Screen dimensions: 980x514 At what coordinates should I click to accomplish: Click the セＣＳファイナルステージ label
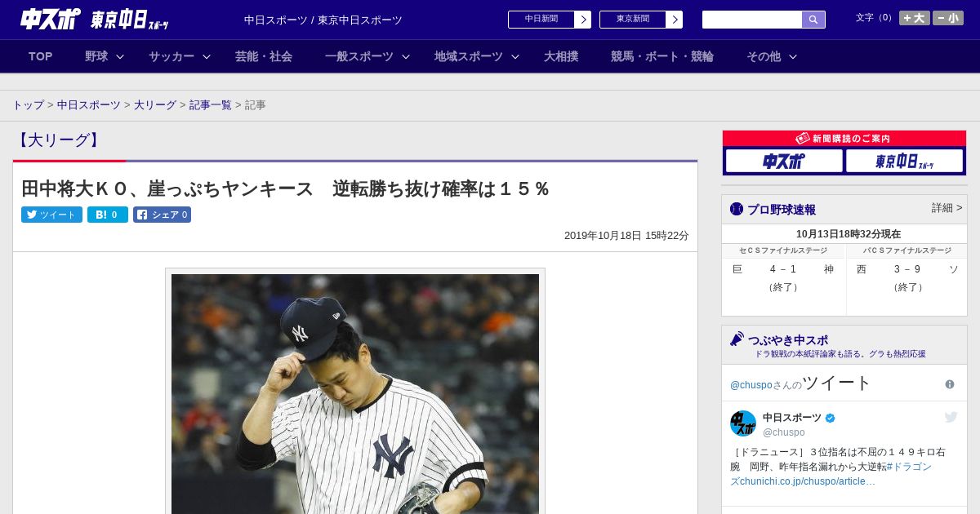click(x=783, y=250)
